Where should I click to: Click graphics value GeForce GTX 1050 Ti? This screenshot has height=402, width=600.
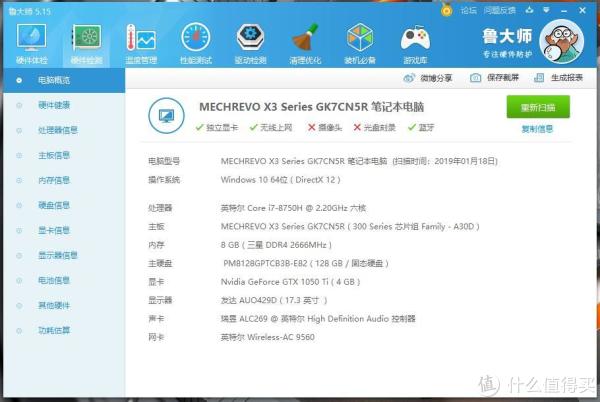[290, 282]
